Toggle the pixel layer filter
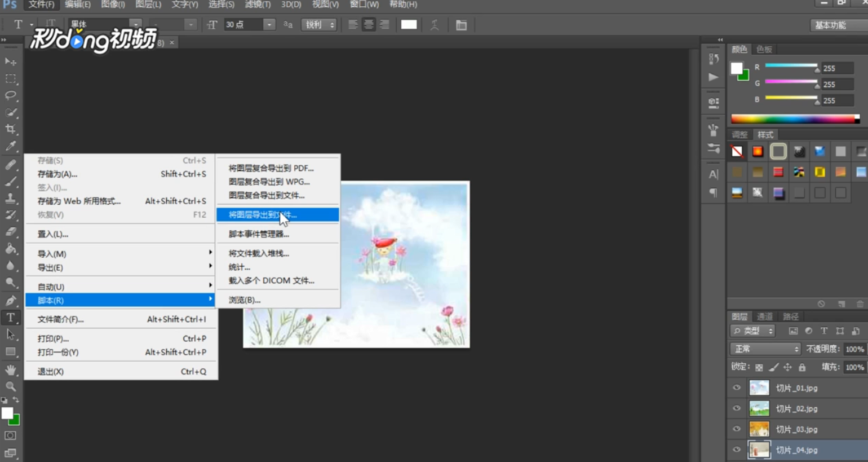The width and height of the screenshot is (868, 462). click(793, 331)
